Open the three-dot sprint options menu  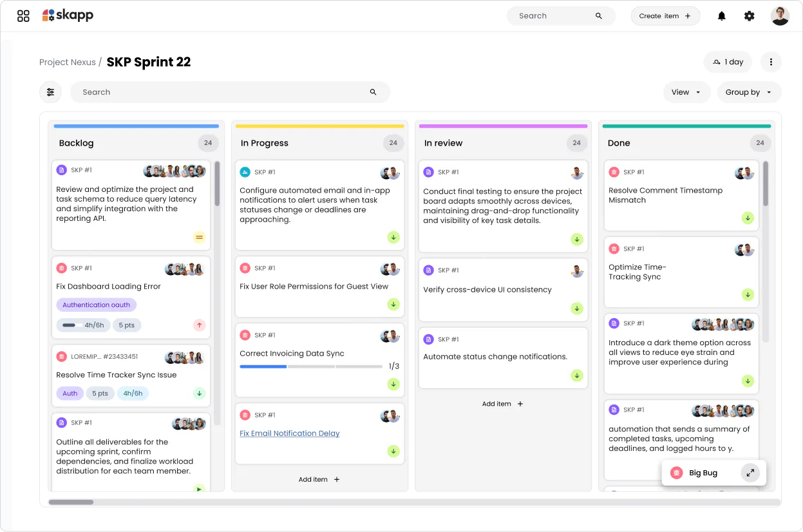tap(771, 62)
